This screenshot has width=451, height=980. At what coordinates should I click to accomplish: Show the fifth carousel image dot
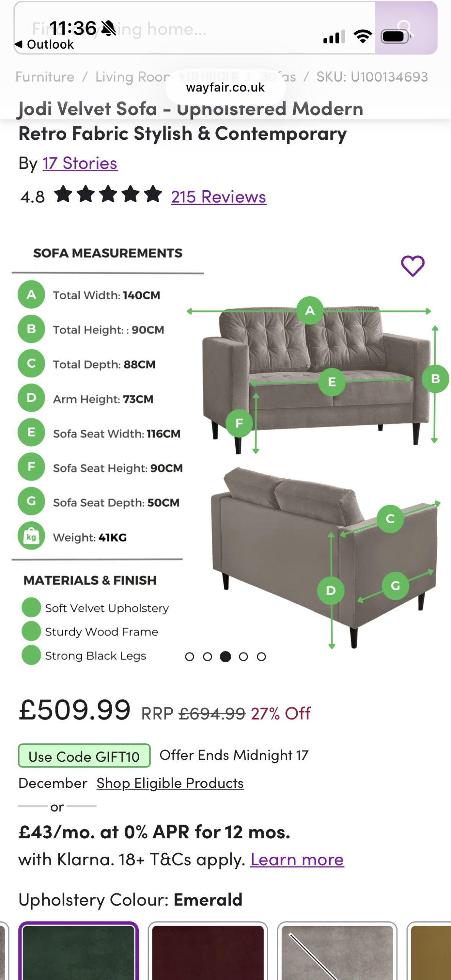[x=261, y=657]
